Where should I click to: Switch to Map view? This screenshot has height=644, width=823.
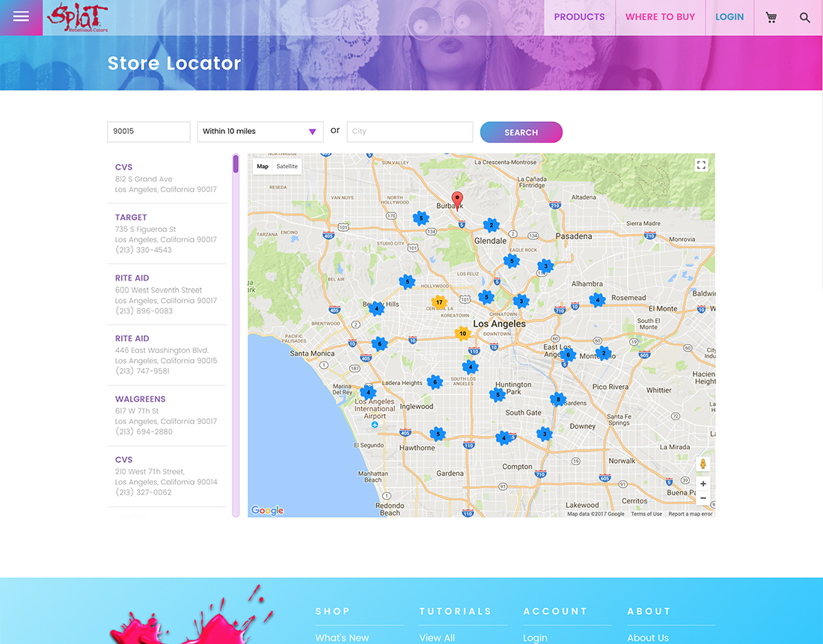(263, 166)
